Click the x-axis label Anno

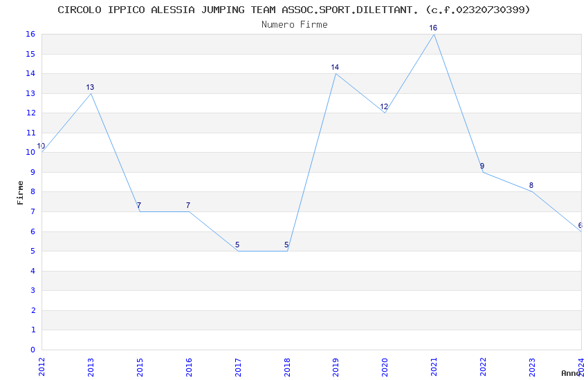[x=571, y=373]
